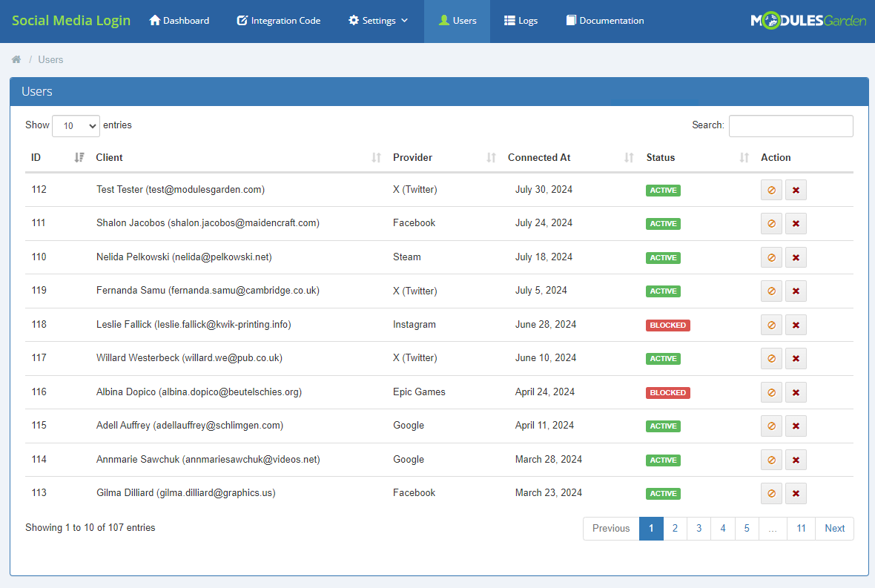
Task: Click 'Showing 1 to 10 of 107 entries'
Action: pyautogui.click(x=90, y=528)
